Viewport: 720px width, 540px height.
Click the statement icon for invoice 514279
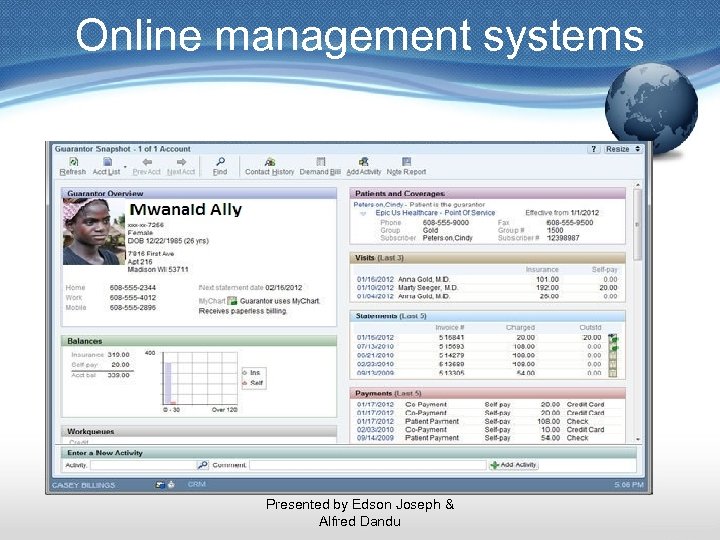[x=613, y=355]
